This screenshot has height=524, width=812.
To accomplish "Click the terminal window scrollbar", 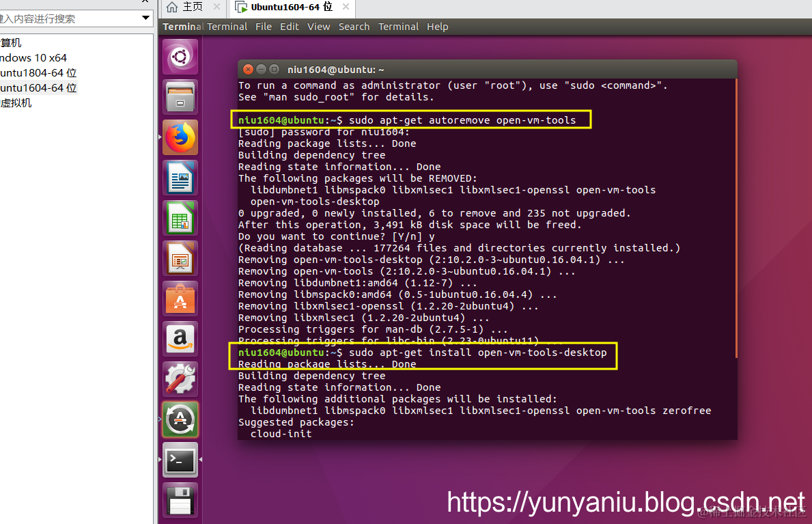I will 736,218.
